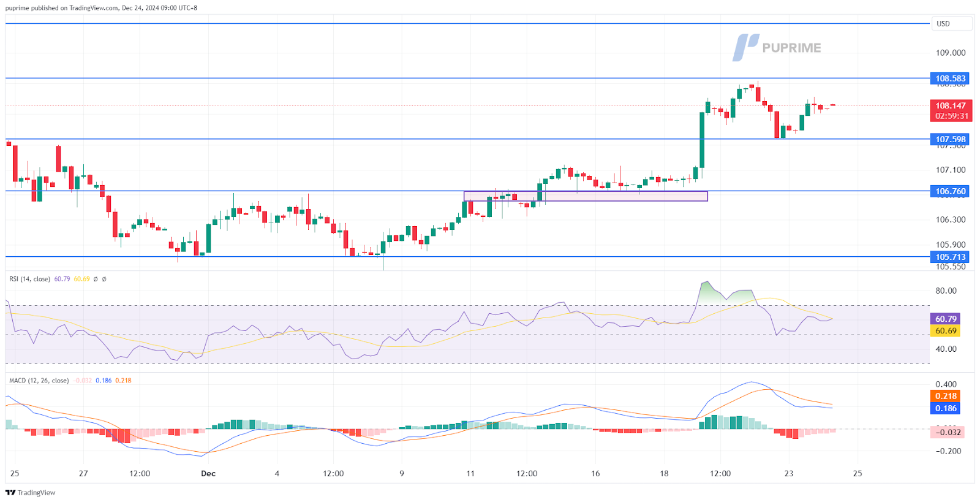
Task: Click the Dec label on the time axis
Action: tap(208, 473)
